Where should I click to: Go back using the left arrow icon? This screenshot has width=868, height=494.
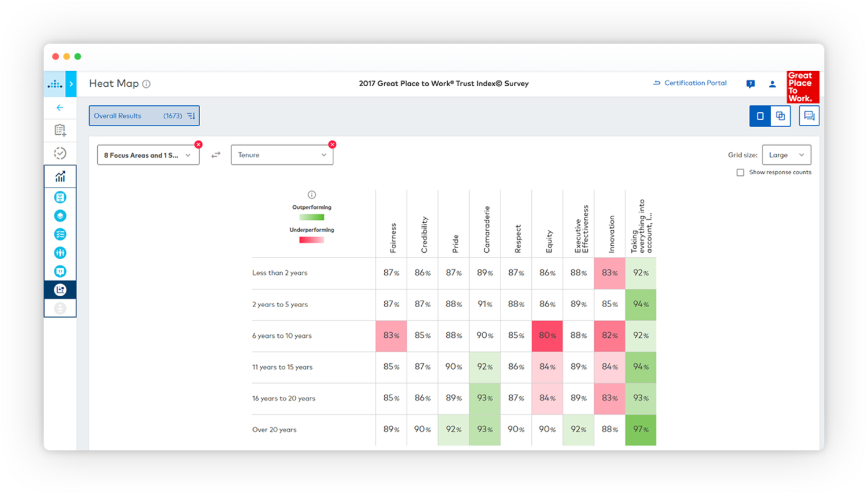coord(60,108)
